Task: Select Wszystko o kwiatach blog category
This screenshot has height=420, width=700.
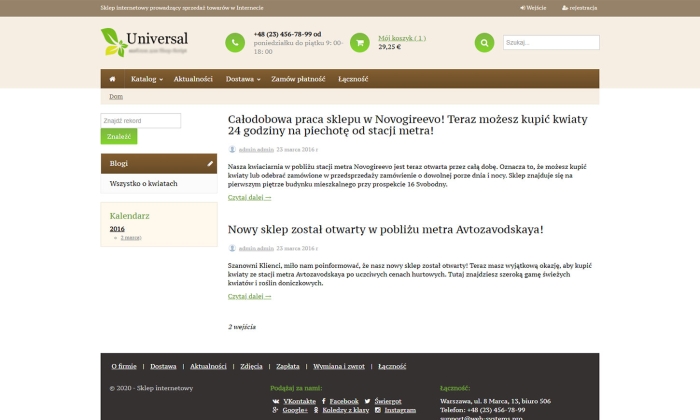Action: (x=143, y=184)
